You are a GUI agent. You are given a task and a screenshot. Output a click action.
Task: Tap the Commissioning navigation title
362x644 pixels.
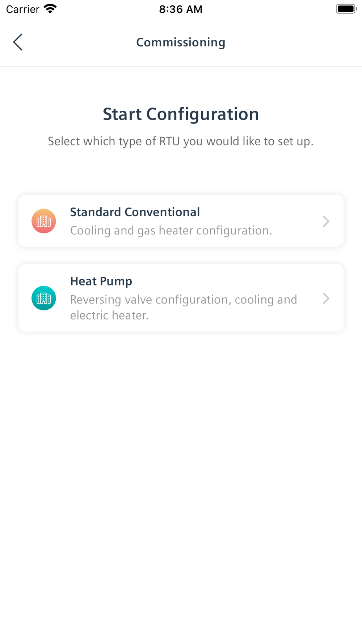[x=181, y=42]
